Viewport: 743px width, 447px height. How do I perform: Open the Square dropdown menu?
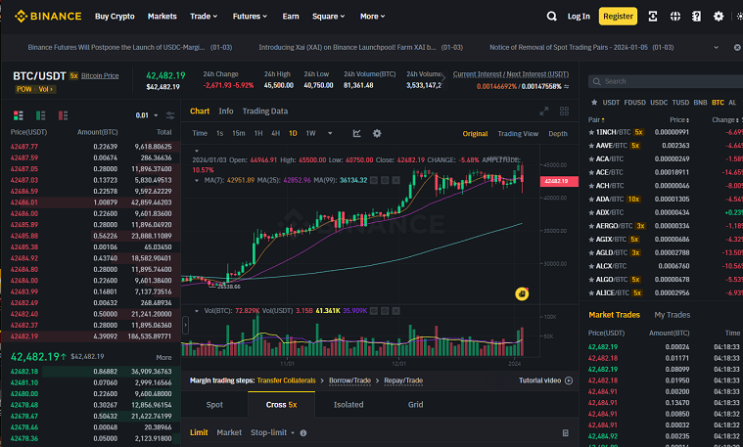tap(328, 16)
